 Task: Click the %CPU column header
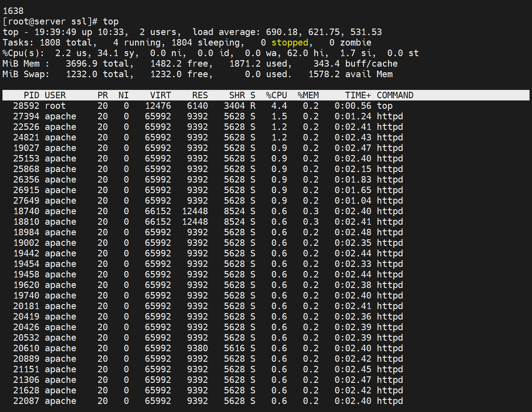(x=276, y=95)
